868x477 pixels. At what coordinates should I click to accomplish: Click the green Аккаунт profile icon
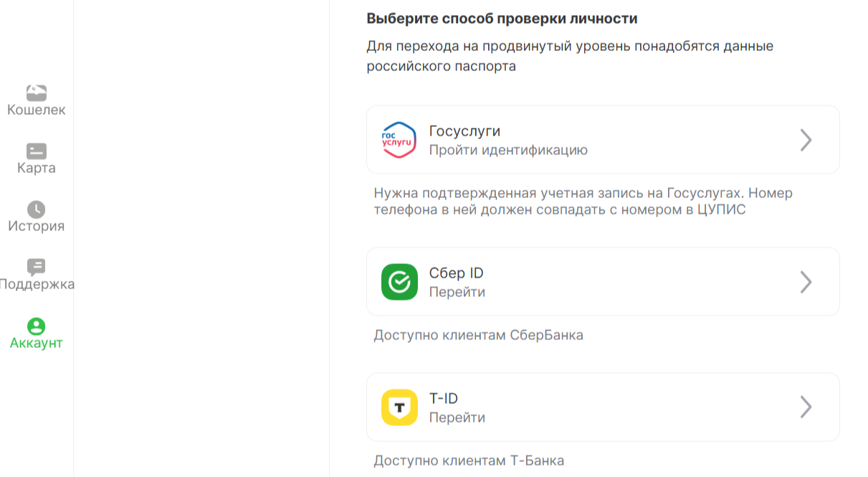pyautogui.click(x=36, y=326)
